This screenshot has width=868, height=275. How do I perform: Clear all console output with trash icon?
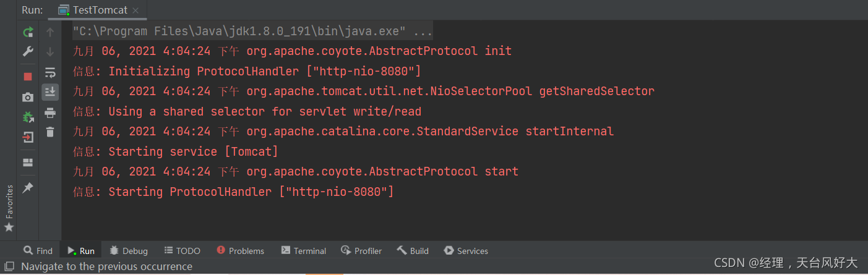[50, 132]
